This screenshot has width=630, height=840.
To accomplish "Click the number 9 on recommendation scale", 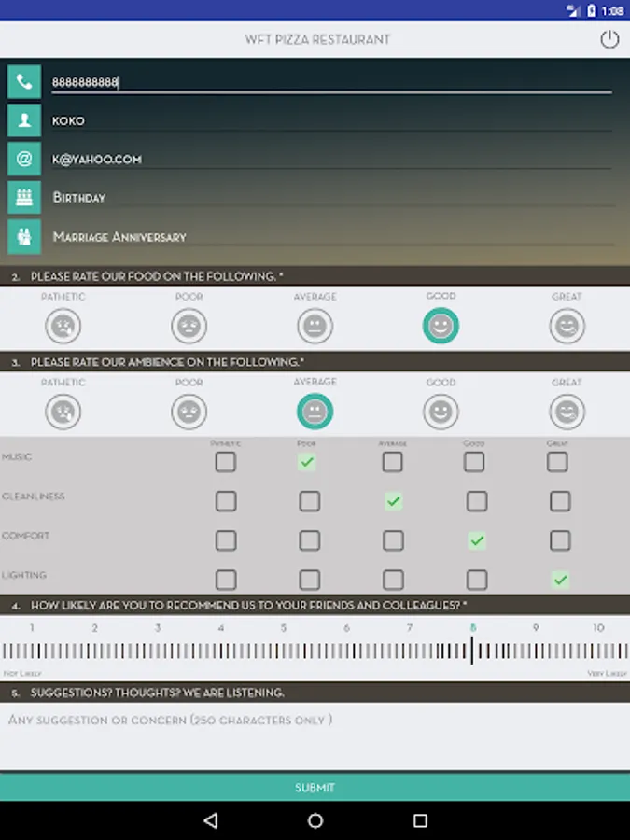I will tap(536, 627).
